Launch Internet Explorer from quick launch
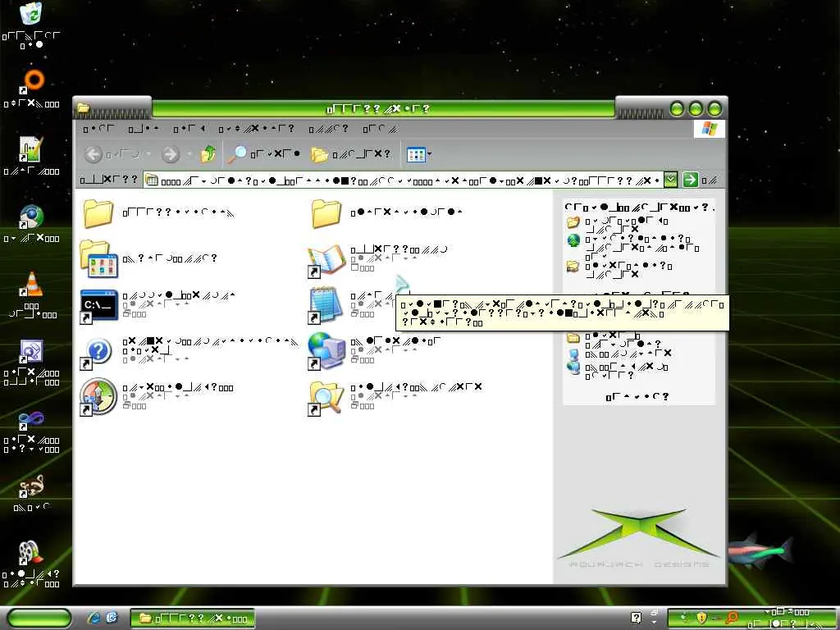The width and height of the screenshot is (840, 630). [x=94, y=618]
